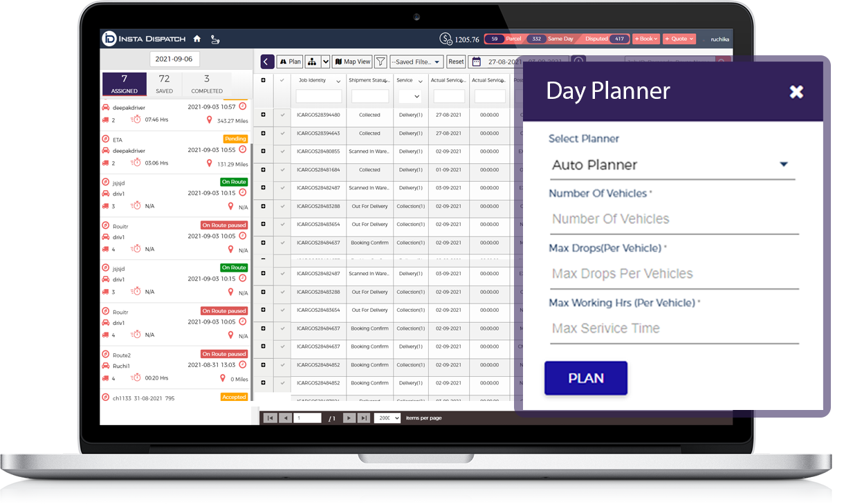Close the Day Planner dialog
The image size is (844, 504).
(796, 91)
